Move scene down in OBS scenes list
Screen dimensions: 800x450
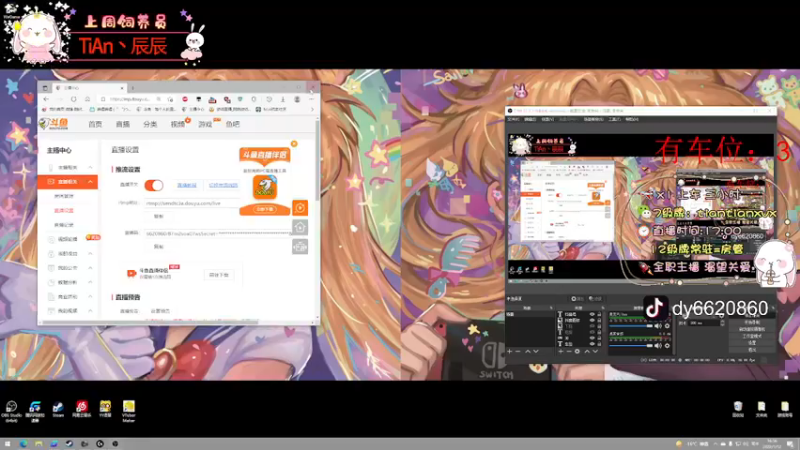point(536,352)
